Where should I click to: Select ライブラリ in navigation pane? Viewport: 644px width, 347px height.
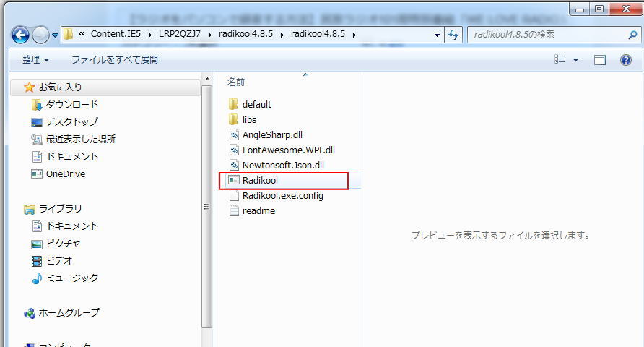60,209
